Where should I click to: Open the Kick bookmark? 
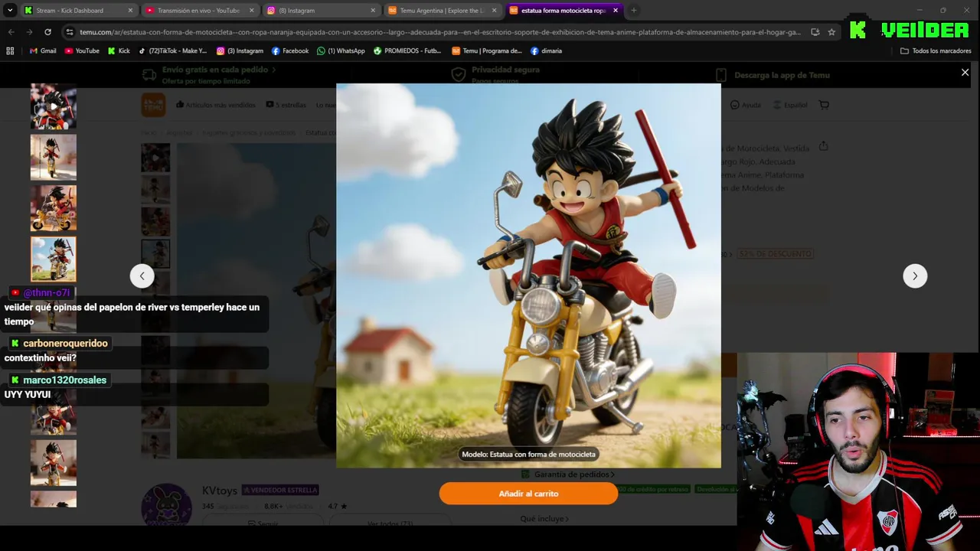[119, 51]
